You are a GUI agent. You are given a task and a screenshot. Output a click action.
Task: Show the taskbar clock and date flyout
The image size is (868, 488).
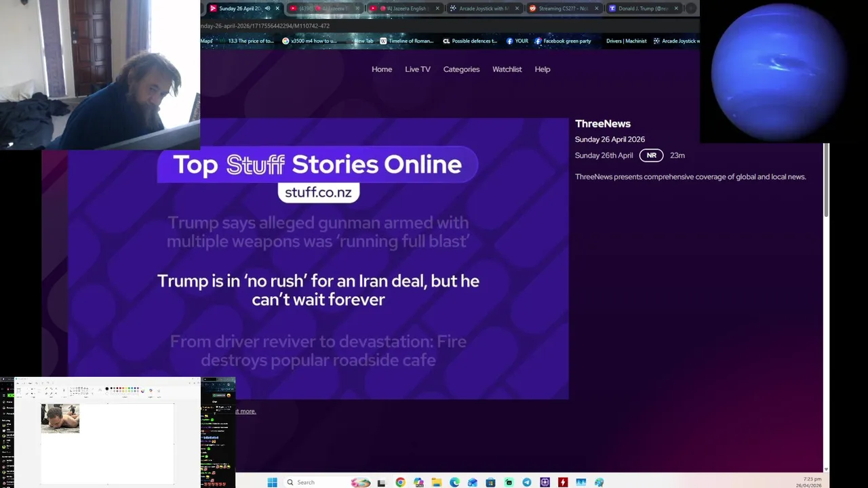tap(808, 483)
